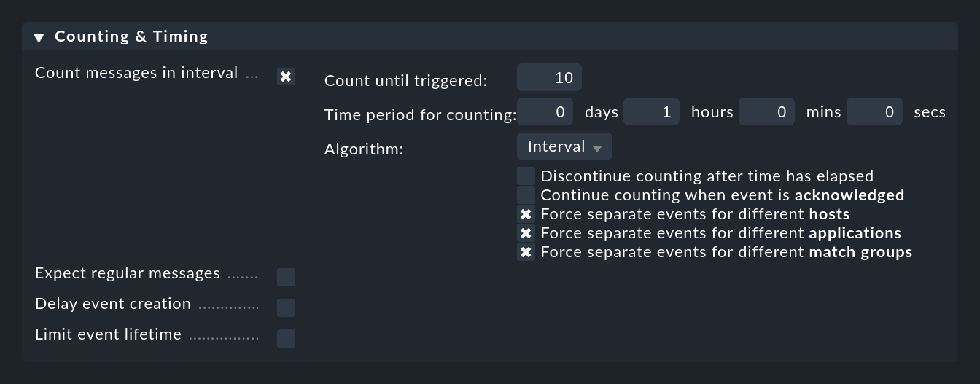Click the secs input field
The image size is (980, 384).
tap(874, 111)
